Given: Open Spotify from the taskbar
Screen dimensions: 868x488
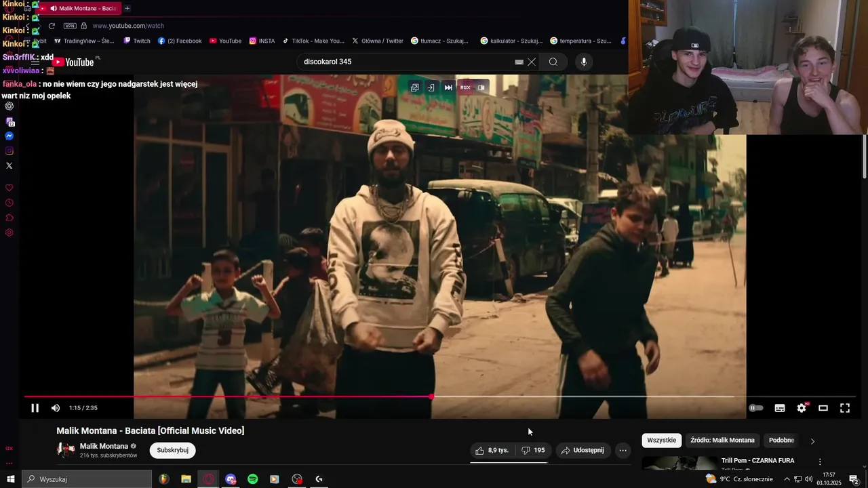Looking at the screenshot, I should 252,479.
